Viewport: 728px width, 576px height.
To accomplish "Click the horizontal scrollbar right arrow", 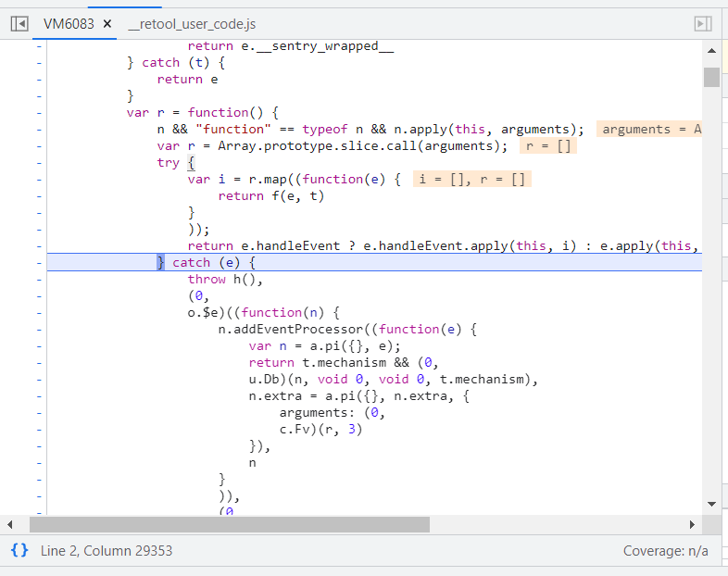I will (x=692, y=524).
